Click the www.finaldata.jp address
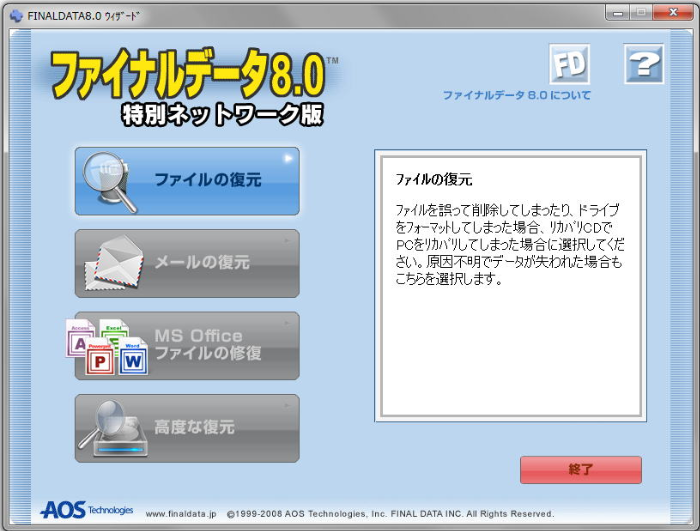Viewport: 700px width, 531px height. point(182,514)
